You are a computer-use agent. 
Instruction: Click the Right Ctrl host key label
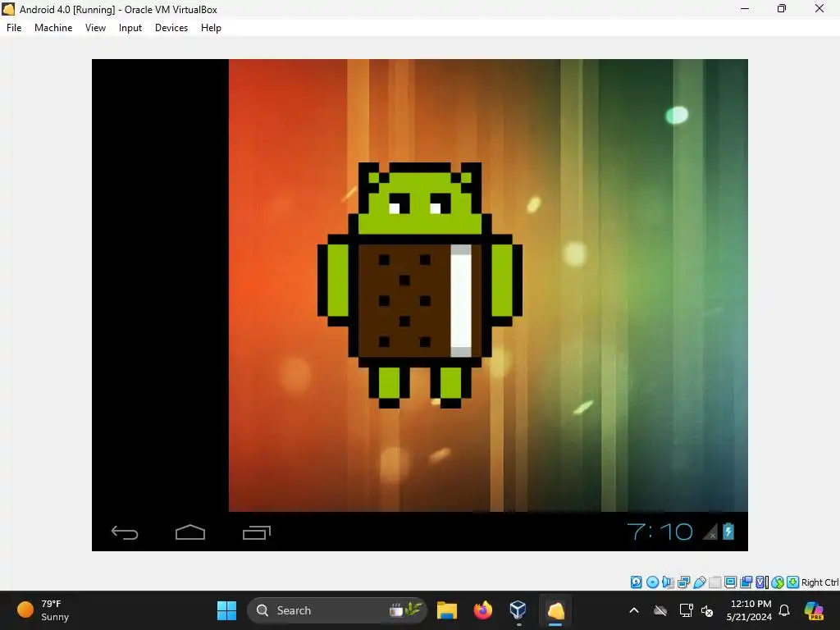(820, 582)
